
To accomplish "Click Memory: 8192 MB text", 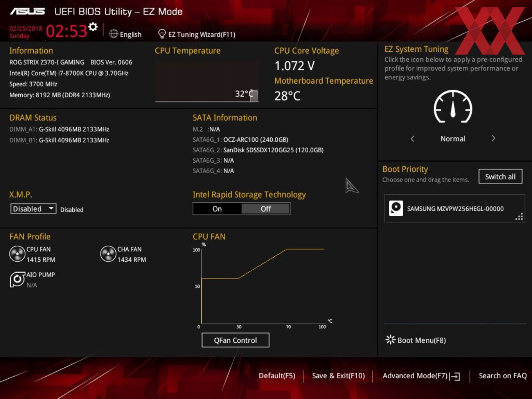I will (x=59, y=95).
